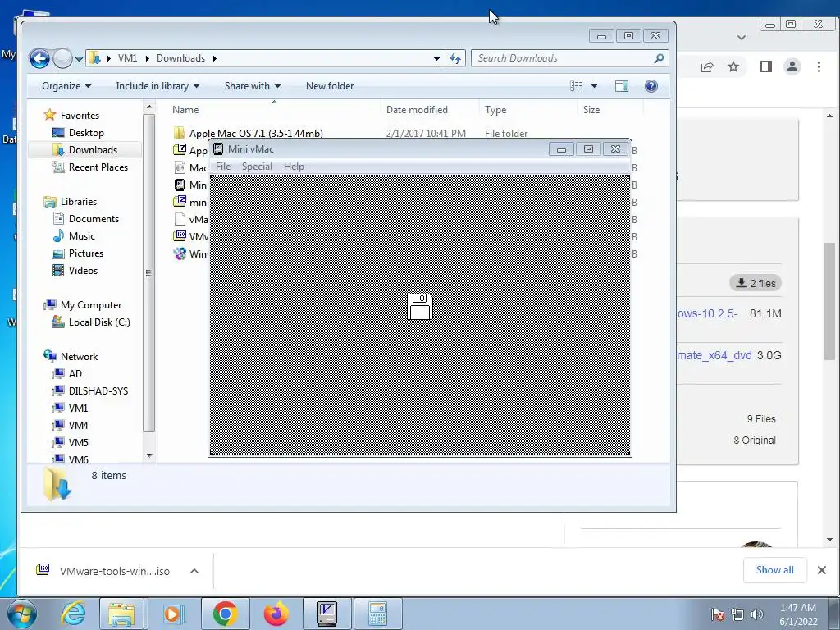
Task: Open Chrome's three-dot menu
Action: click(x=819, y=66)
